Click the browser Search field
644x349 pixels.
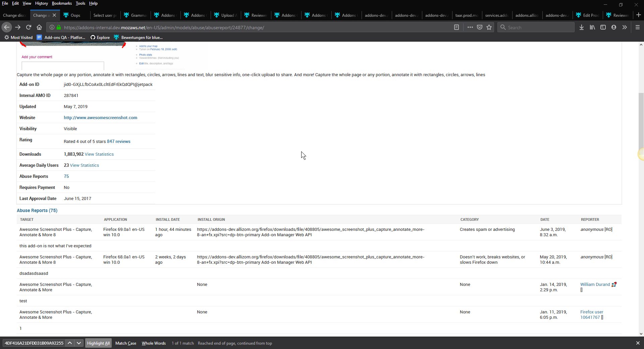536,28
